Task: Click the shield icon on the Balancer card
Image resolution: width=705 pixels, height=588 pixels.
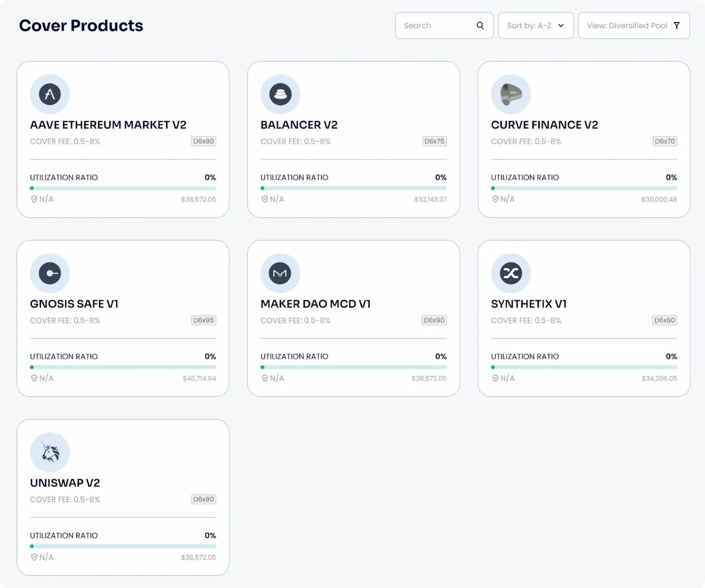Action: [265, 199]
